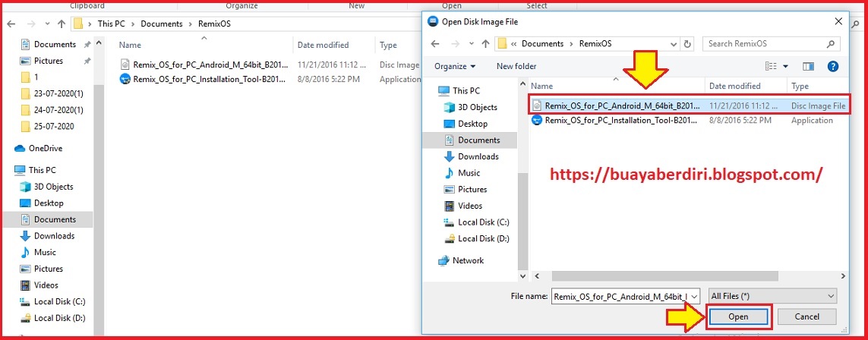
Task: Select Network in the dialog sidebar
Action: pyautogui.click(x=460, y=260)
